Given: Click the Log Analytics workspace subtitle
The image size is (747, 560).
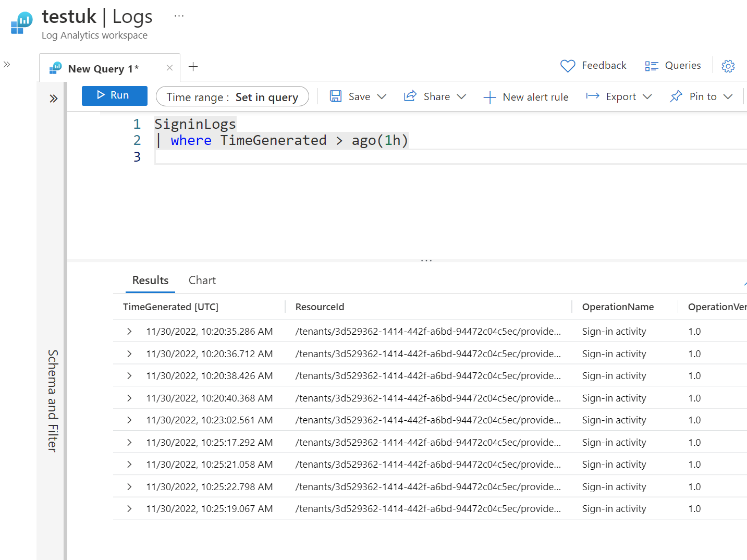Looking at the screenshot, I should (x=94, y=35).
